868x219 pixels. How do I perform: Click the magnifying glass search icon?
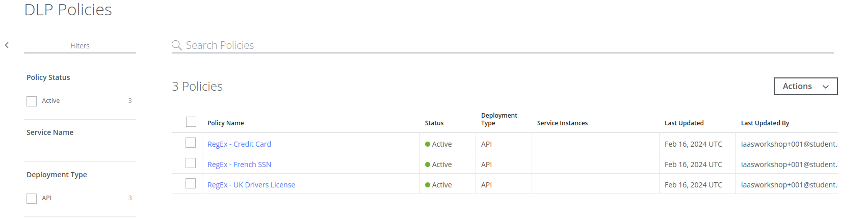pyautogui.click(x=176, y=45)
